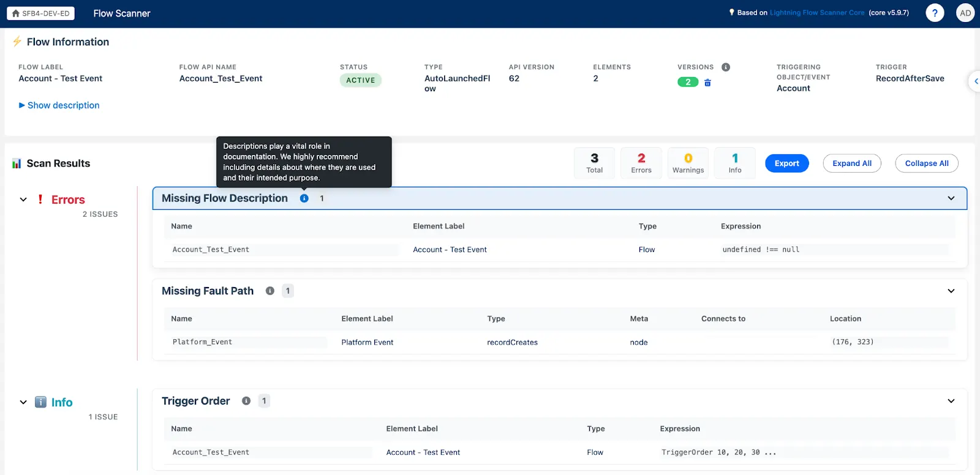
Task: Click Missing Fault Path info icon
Action: (270, 291)
